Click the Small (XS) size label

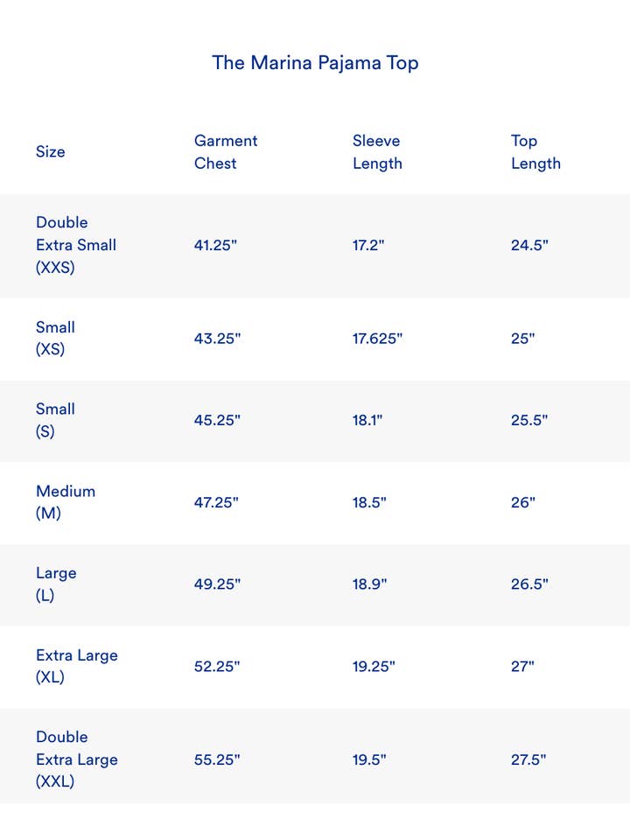(55, 339)
